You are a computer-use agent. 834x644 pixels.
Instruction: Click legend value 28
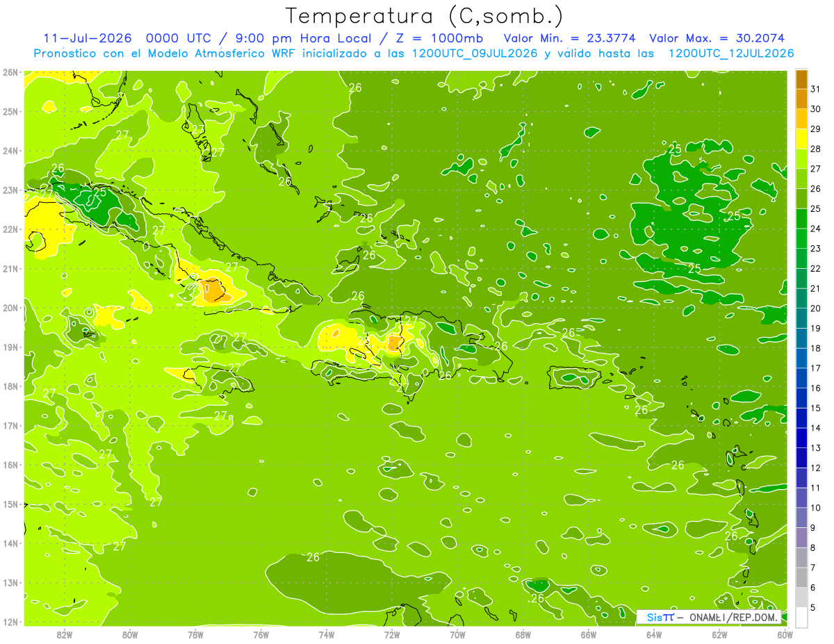click(x=815, y=149)
